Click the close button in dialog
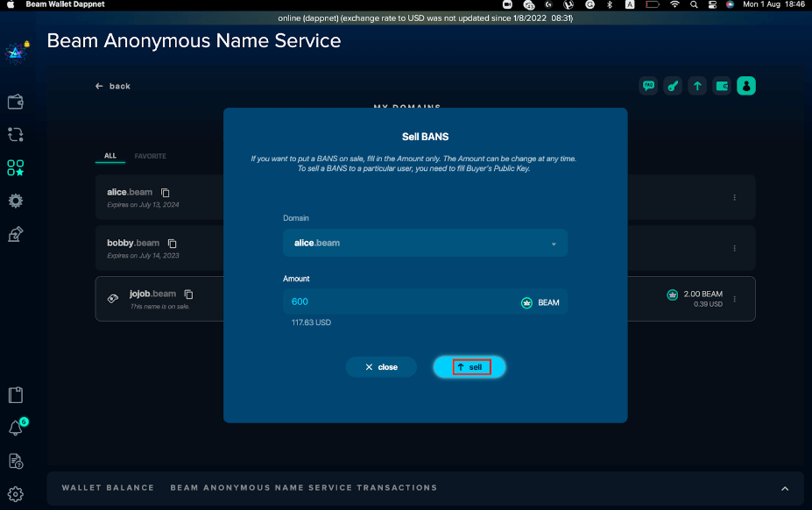Screen dimensions: 812x510 point(381,367)
